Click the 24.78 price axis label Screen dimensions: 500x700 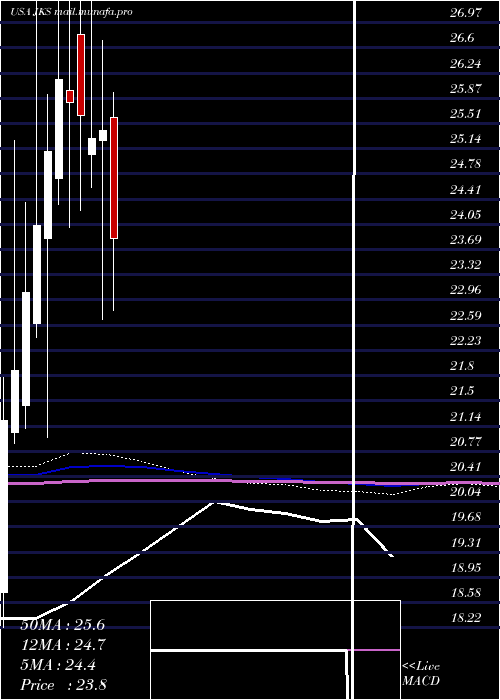(466, 164)
